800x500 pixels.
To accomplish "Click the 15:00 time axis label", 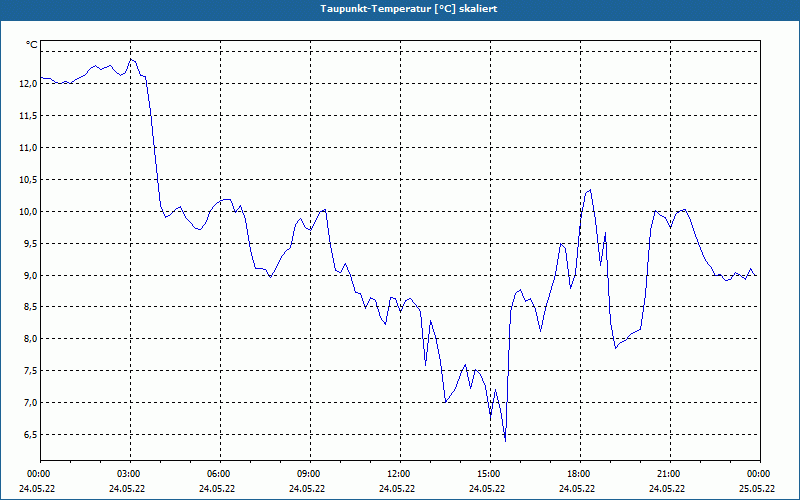I will (x=490, y=474).
